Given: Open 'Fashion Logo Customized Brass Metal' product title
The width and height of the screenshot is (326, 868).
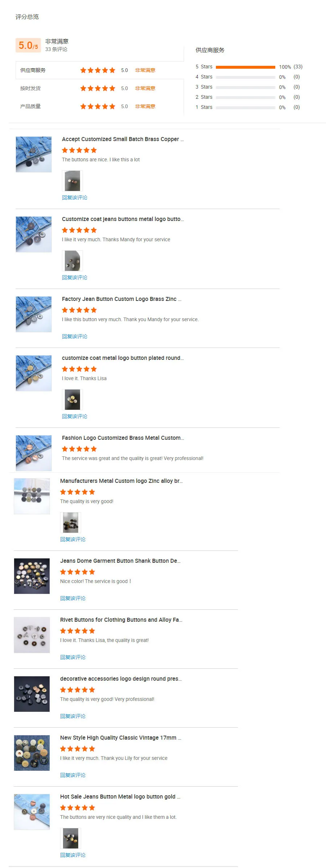Looking at the screenshot, I should click(123, 438).
